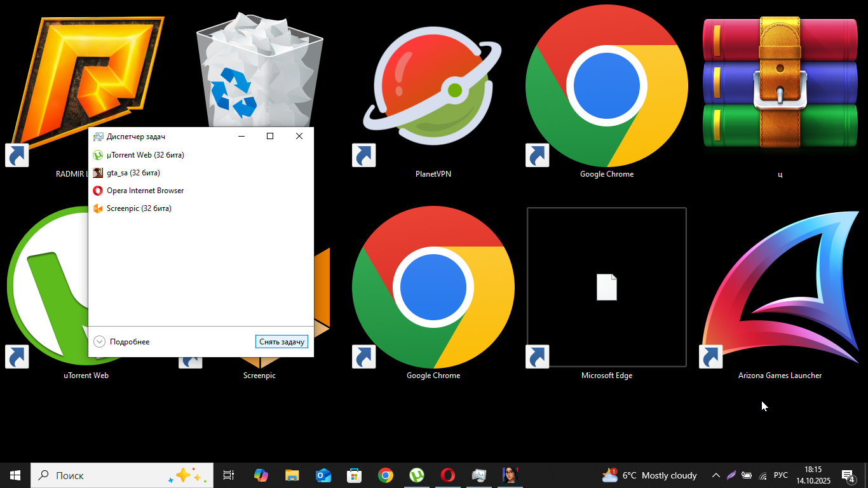This screenshot has height=488, width=868.
Task: Minimize the Диспетчер задач window
Action: point(241,136)
